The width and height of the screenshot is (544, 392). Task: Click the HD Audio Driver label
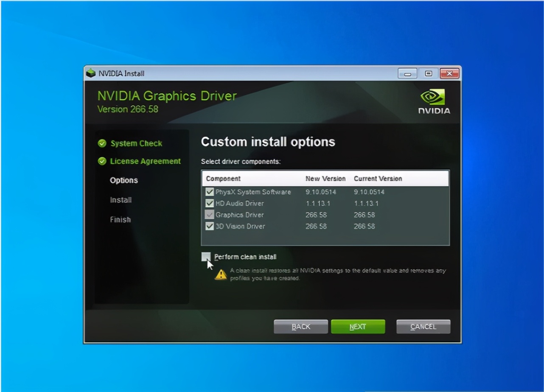(x=240, y=203)
